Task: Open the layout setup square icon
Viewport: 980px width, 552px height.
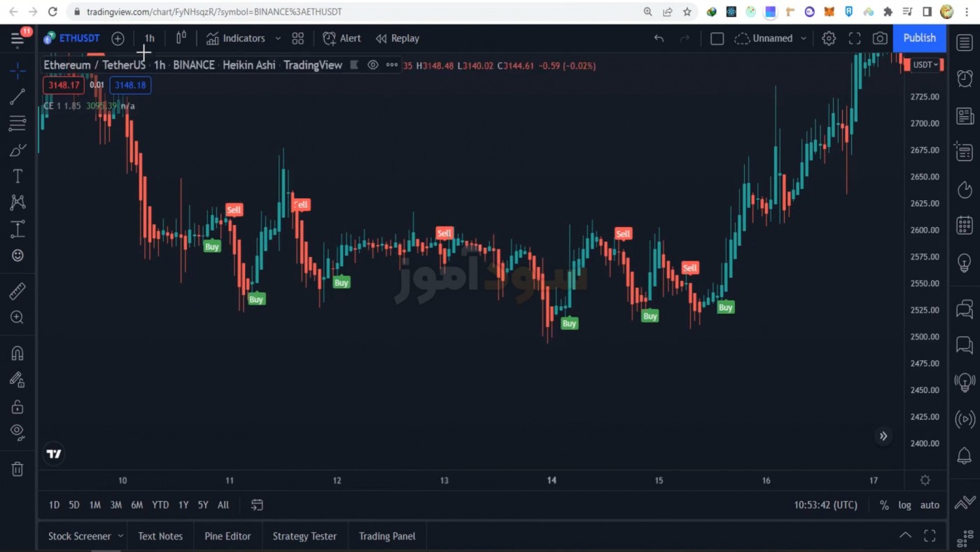Action: coord(717,39)
